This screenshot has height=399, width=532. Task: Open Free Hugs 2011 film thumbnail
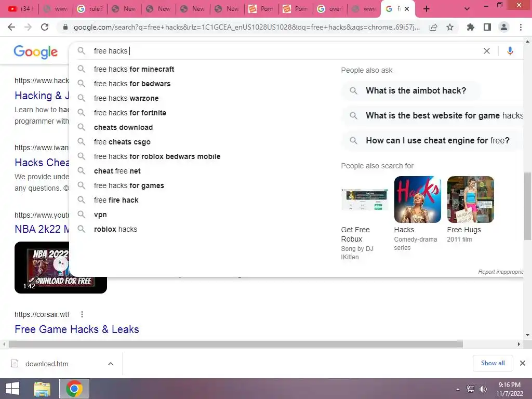(x=471, y=199)
